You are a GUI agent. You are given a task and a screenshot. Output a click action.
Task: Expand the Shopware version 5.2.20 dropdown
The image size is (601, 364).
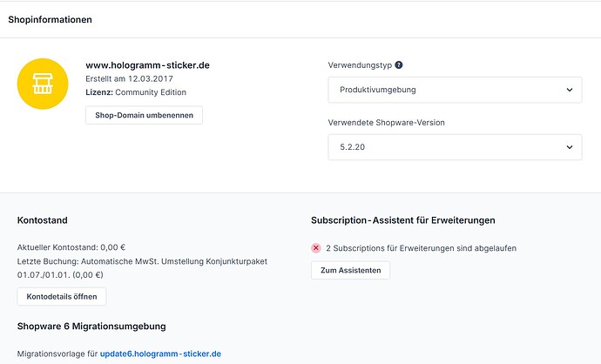455,147
